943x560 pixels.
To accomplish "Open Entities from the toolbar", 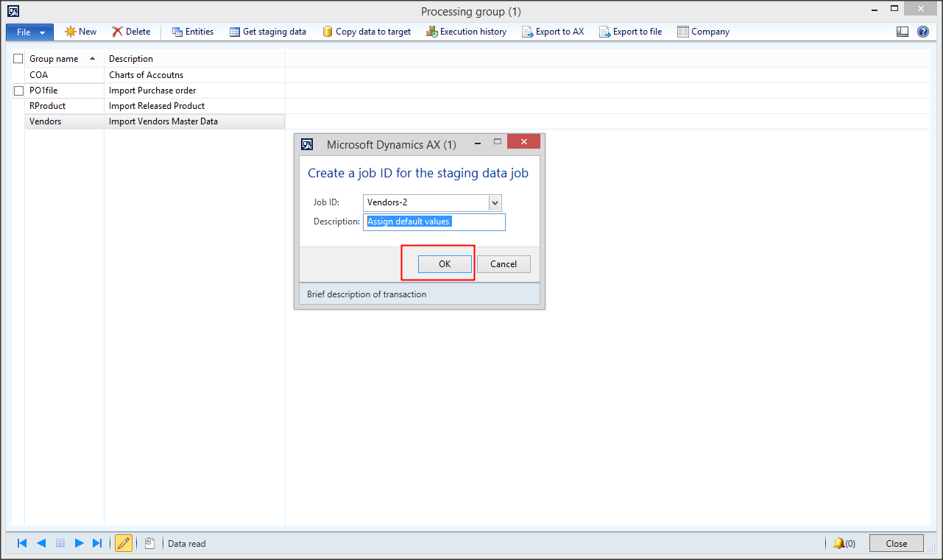I will [x=193, y=32].
